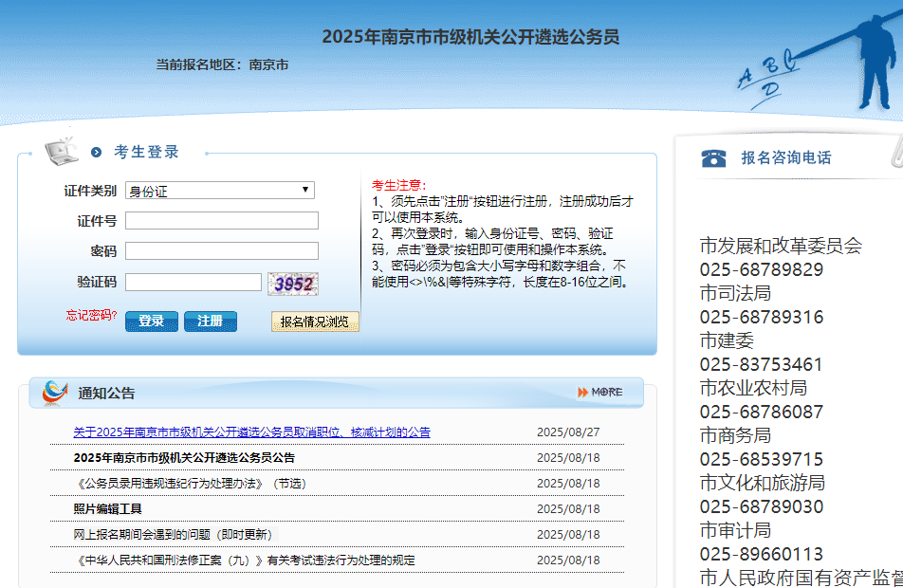The width and height of the screenshot is (903, 588).
Task: Open the 证件类别 dropdown showing 身份证
Action: tap(220, 191)
